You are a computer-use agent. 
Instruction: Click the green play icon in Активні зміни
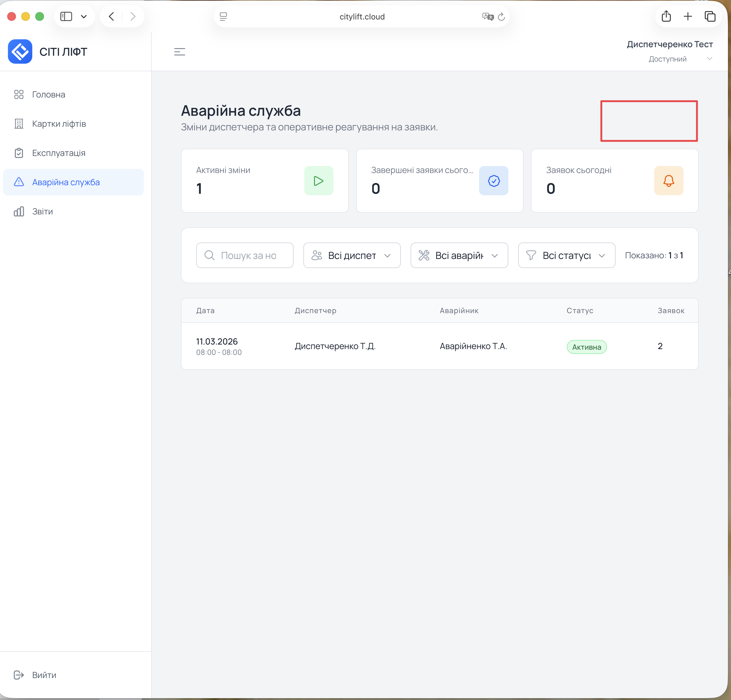(x=319, y=181)
